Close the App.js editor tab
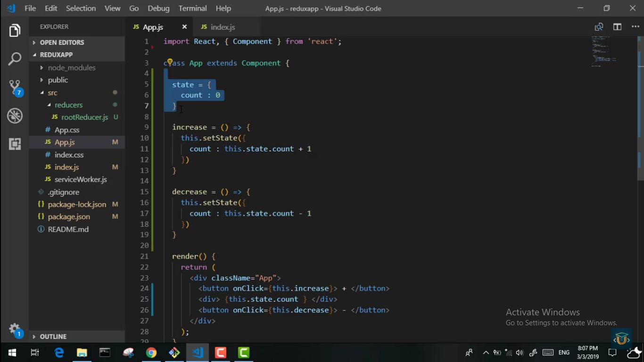The image size is (644, 362). [x=184, y=27]
